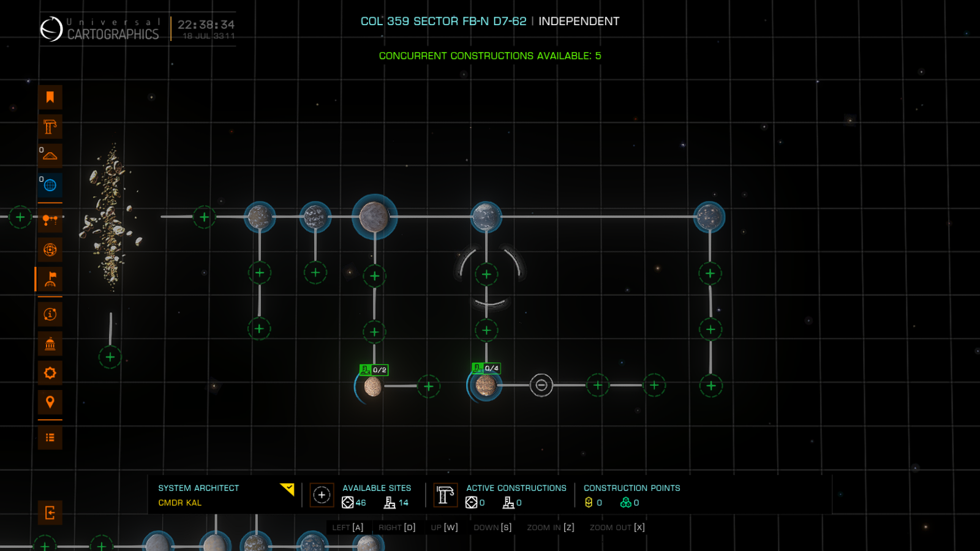Click the Active Constructions crane icon

(x=445, y=495)
